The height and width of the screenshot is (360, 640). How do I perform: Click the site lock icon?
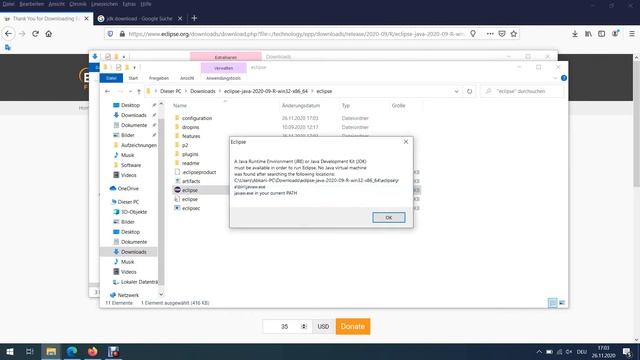click(122, 34)
